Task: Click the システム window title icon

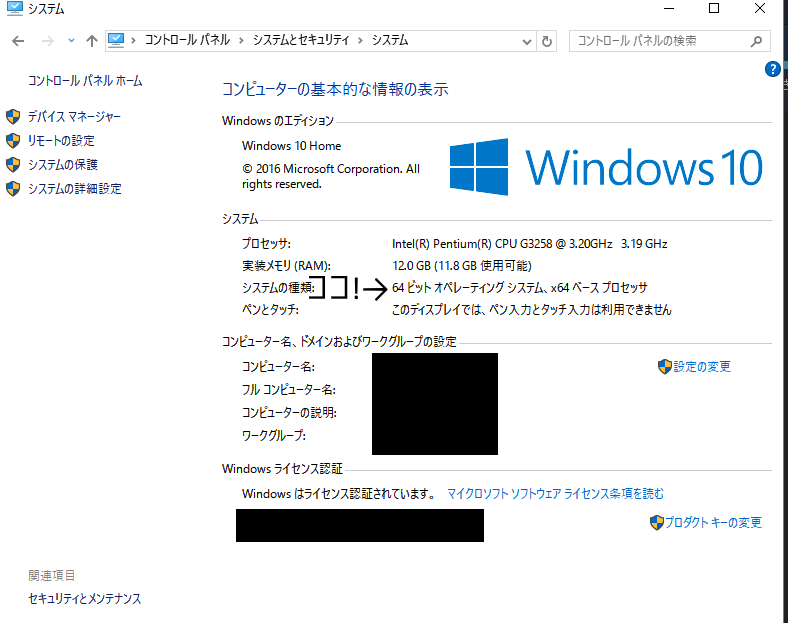Action: (14, 9)
